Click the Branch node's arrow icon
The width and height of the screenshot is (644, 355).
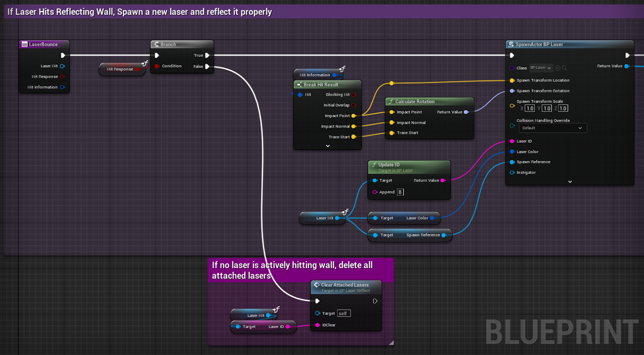156,45
